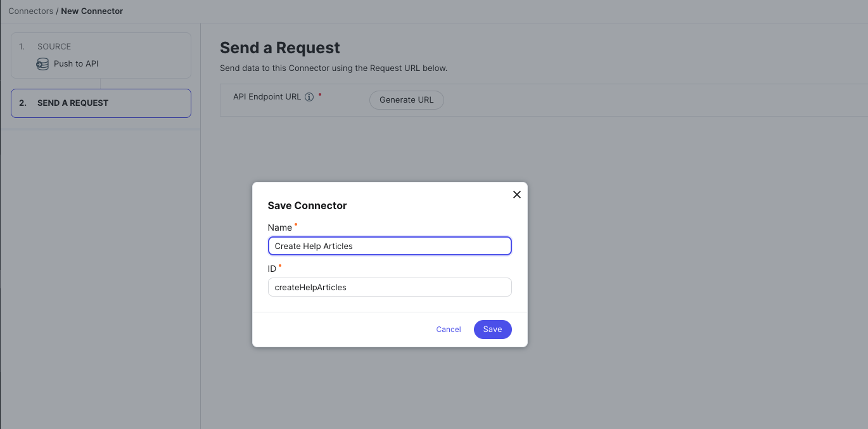Focus the ID field containing createHelpArticles
This screenshot has height=429, width=868.
(x=390, y=287)
